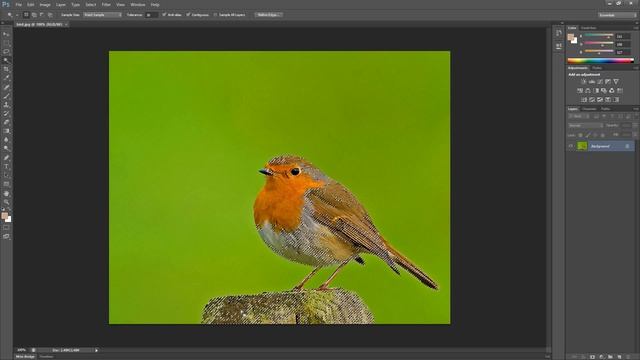Enable Sample All Layers checkbox

point(216,15)
